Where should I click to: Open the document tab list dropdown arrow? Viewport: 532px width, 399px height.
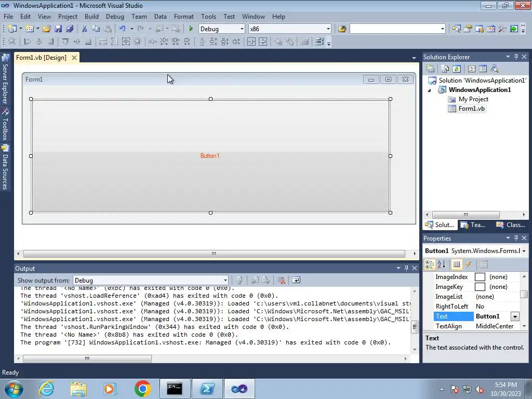[414, 58]
